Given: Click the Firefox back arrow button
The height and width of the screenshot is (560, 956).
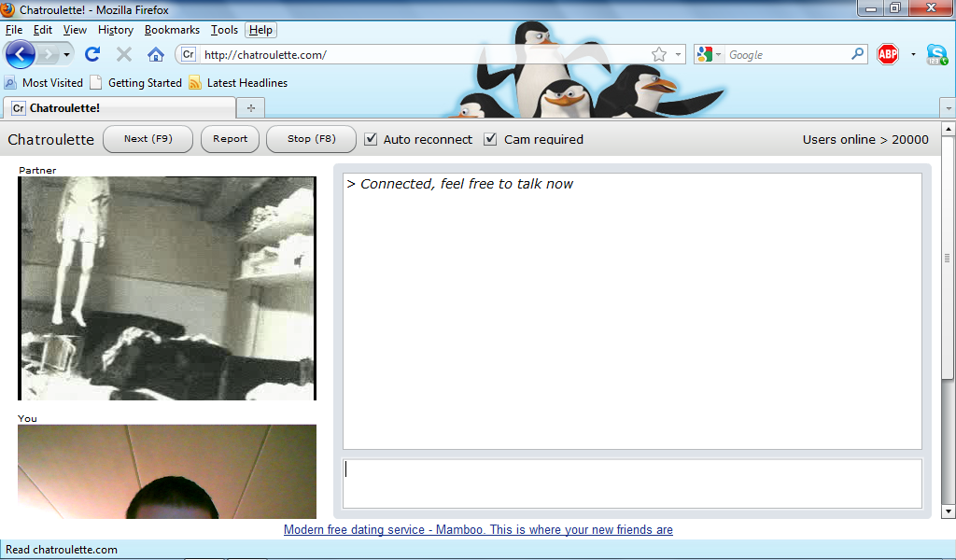Looking at the screenshot, I should 20,55.
